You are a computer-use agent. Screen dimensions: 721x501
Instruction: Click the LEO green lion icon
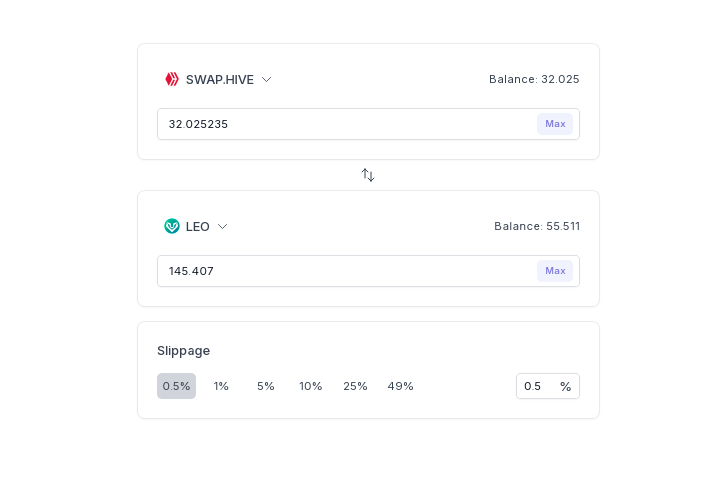pyautogui.click(x=172, y=226)
